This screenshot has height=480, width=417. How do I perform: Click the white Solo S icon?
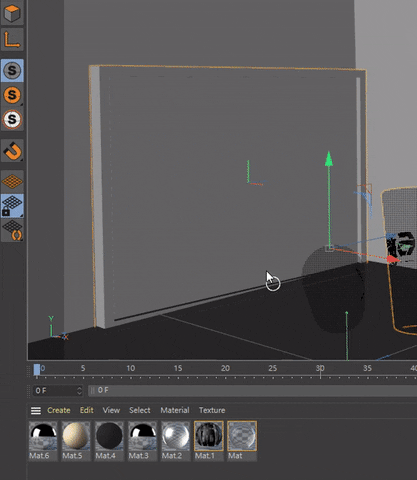coord(12,119)
